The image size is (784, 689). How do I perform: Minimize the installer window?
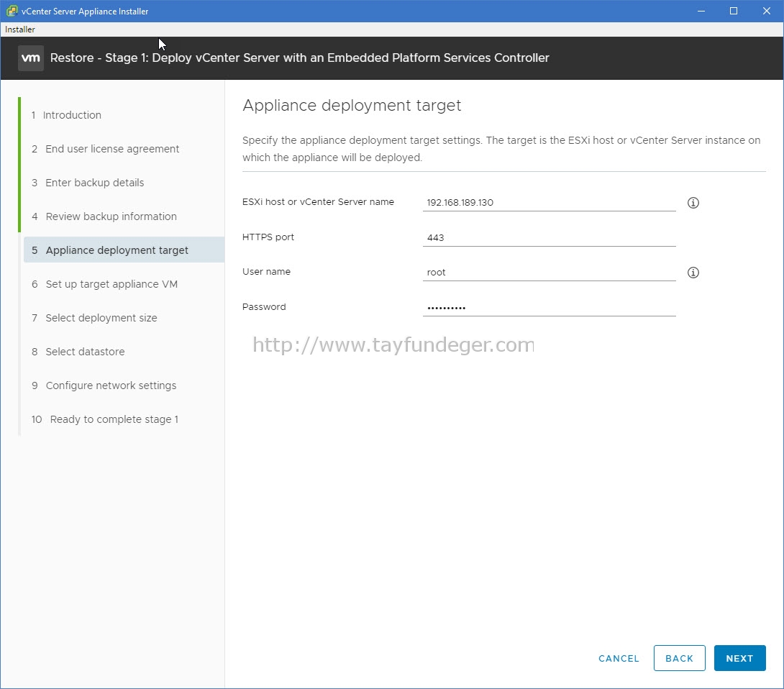pos(701,11)
